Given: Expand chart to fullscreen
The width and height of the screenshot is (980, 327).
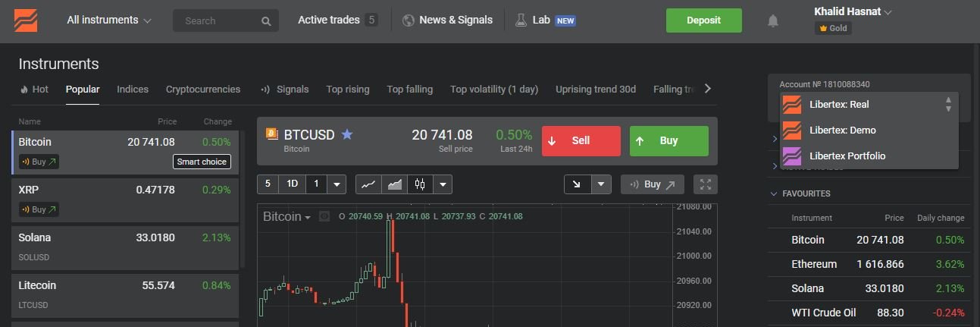Looking at the screenshot, I should click(x=706, y=184).
